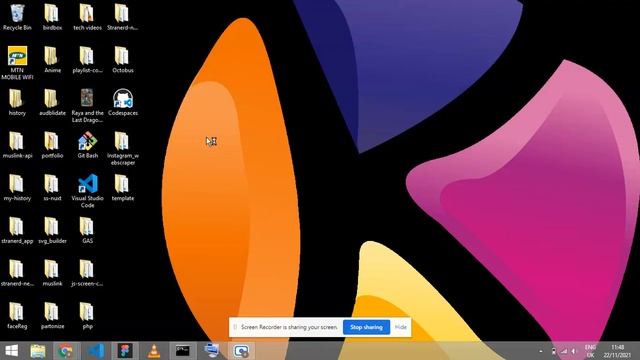
Task: Select the GAS folder
Action: (x=87, y=231)
